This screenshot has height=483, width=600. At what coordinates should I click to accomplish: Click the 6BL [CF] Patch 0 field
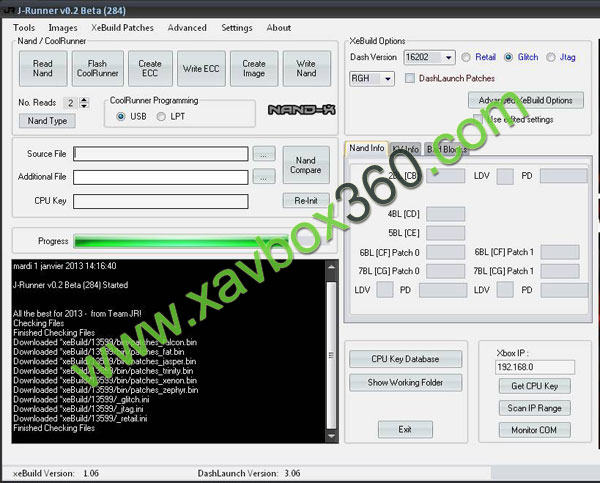(x=446, y=253)
